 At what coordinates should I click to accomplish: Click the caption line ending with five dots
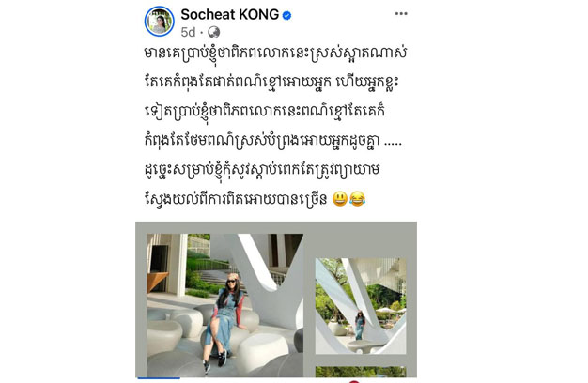pyautogui.click(x=273, y=141)
